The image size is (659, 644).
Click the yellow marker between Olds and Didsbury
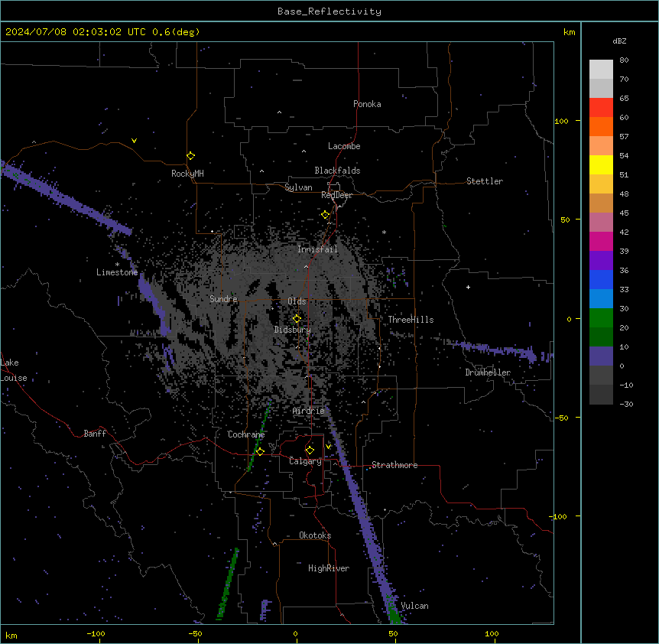pos(297,319)
